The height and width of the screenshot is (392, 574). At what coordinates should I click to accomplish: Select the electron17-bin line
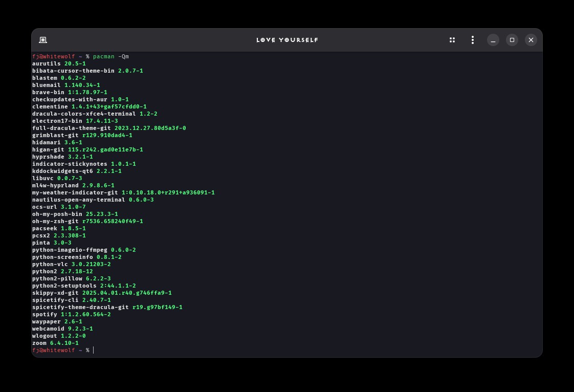click(x=75, y=121)
